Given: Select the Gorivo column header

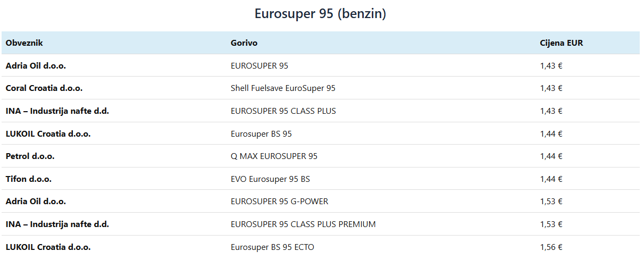Looking at the screenshot, I should 244,43.
